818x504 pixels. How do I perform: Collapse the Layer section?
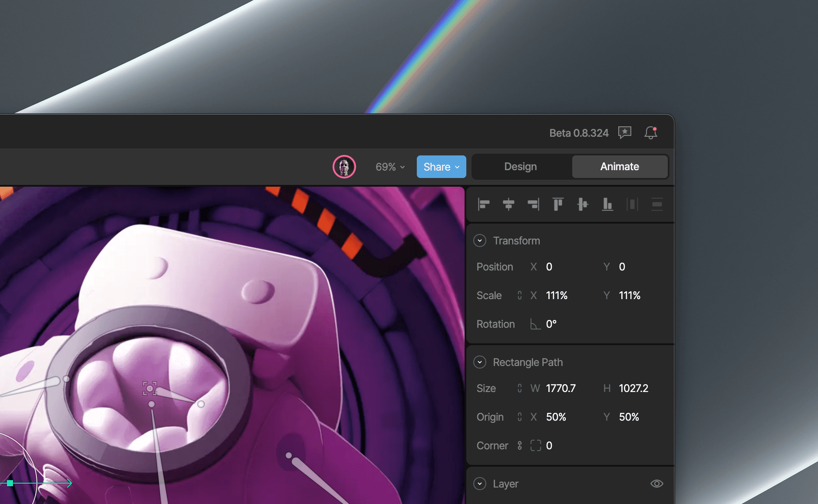[x=480, y=484]
